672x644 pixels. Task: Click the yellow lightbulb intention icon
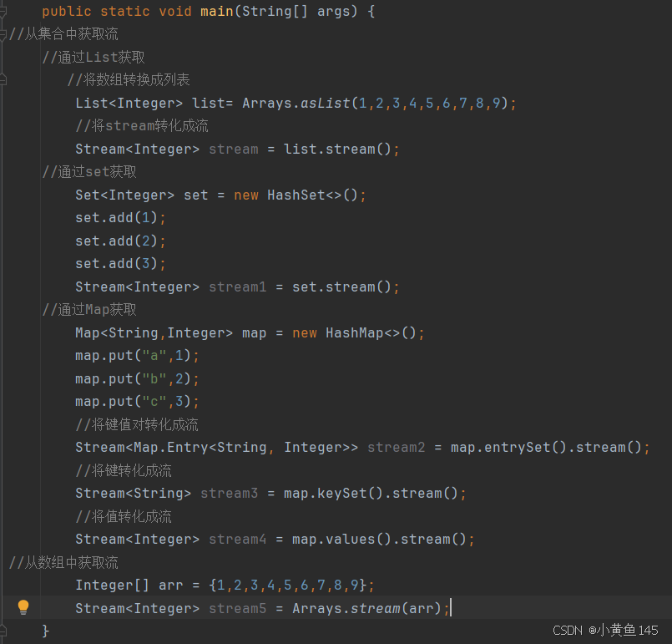point(23,607)
